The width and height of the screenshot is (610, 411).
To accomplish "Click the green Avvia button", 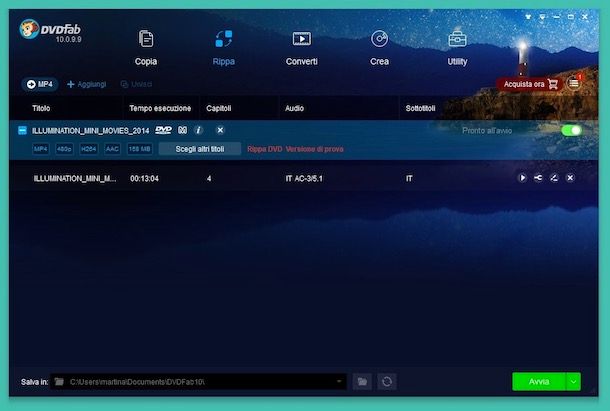I will coord(539,381).
